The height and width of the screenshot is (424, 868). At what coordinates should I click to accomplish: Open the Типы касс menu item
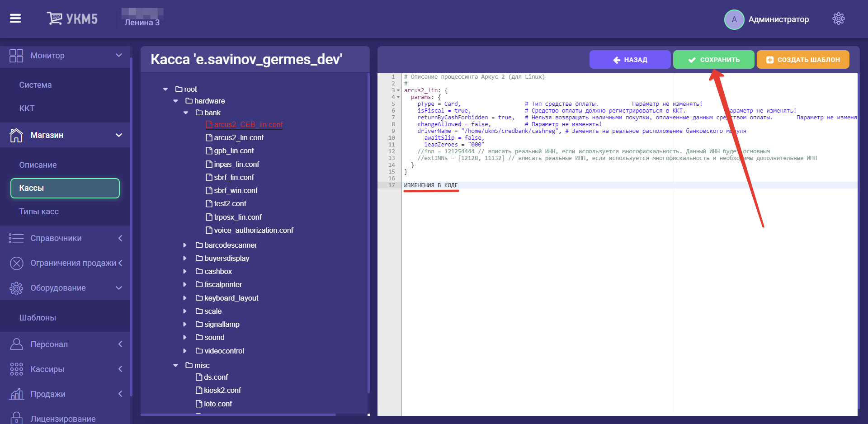[39, 212]
